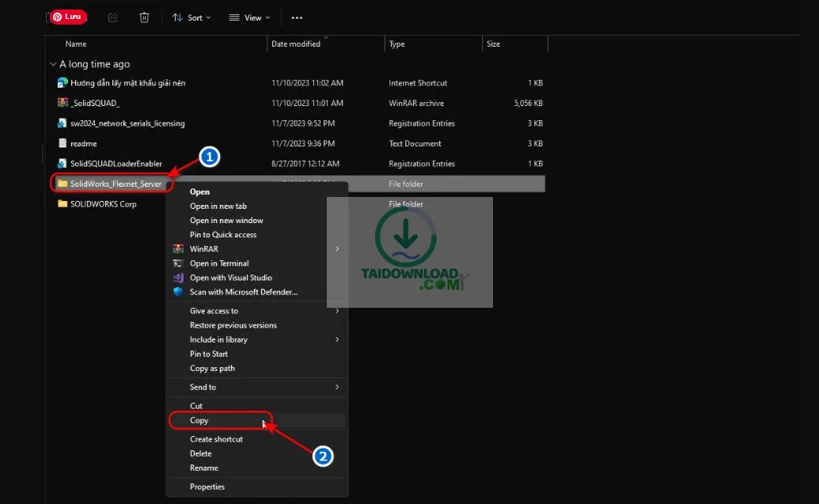This screenshot has height=504, width=819.
Task: Select Copy from the context menu
Action: 199,420
